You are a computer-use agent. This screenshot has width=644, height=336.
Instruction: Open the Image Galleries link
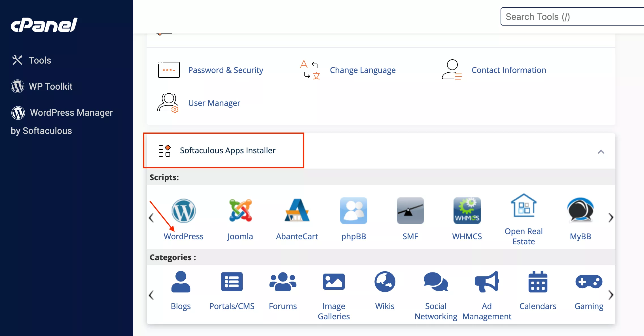334,311
